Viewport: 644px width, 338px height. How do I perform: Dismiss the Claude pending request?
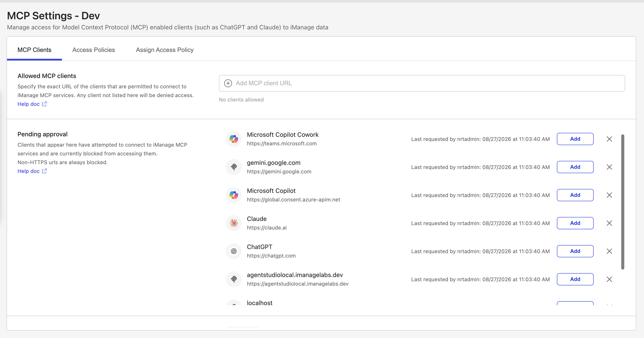(609, 223)
